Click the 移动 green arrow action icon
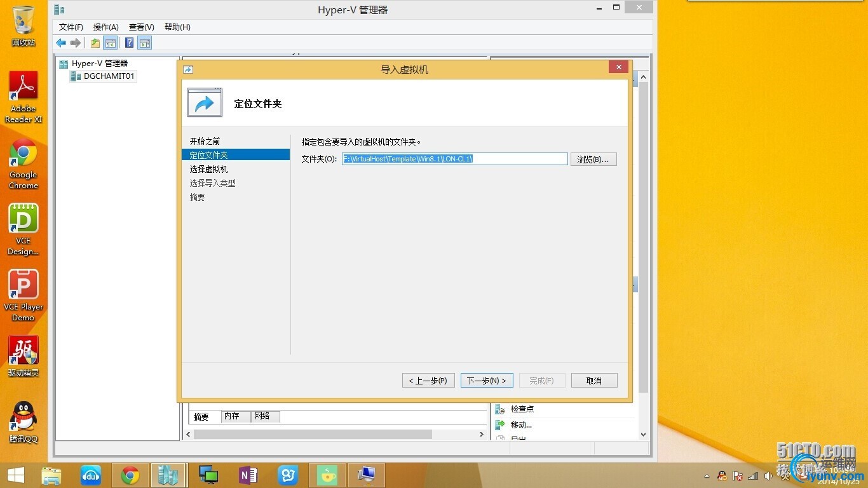This screenshot has height=488, width=868. point(499,425)
